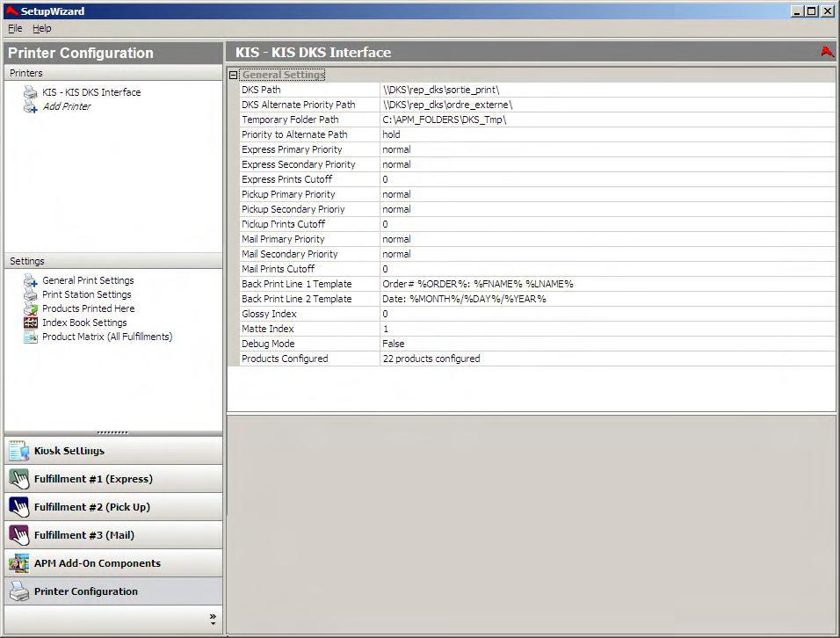Click the Pickup Primary Priority value
This screenshot has height=638, width=840.
[x=607, y=194]
